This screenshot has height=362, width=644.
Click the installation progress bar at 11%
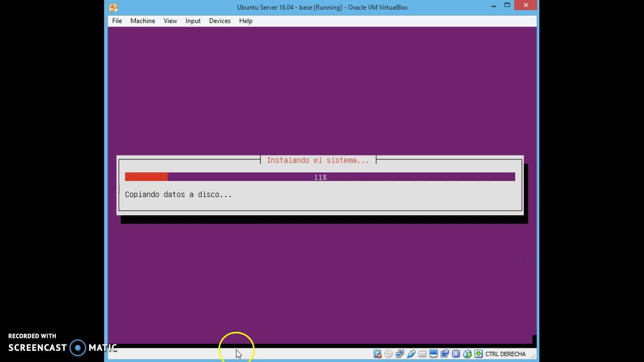[320, 177]
